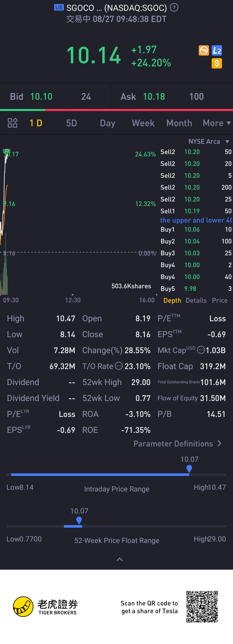Tap the Tesla share QR code
This screenshot has height=644, width=233.
pyautogui.click(x=202, y=607)
